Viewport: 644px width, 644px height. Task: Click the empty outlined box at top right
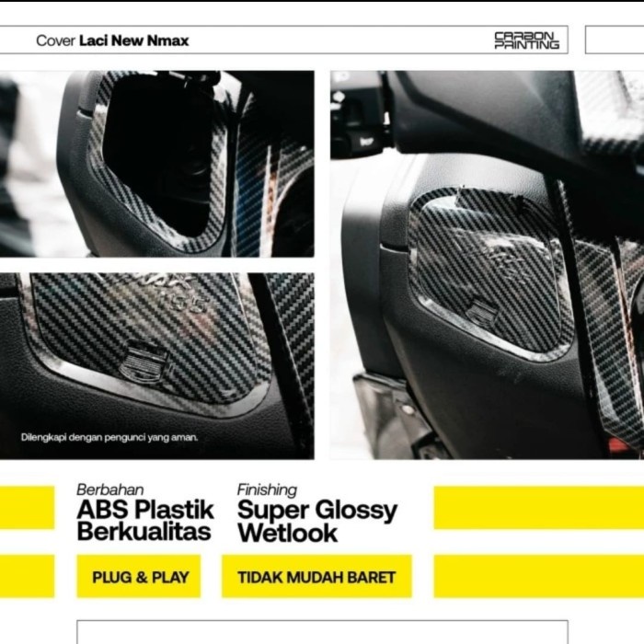615,40
